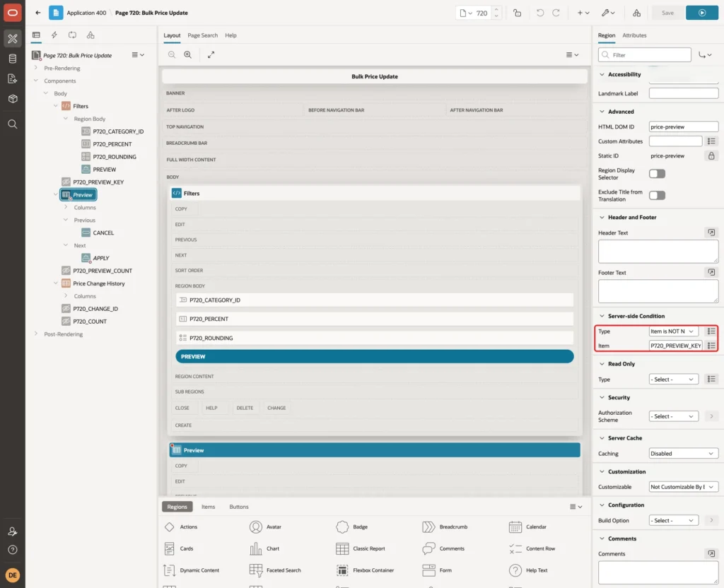The image size is (724, 588).
Task: Expand the Pre-Rendering tree node
Action: pyautogui.click(x=36, y=68)
